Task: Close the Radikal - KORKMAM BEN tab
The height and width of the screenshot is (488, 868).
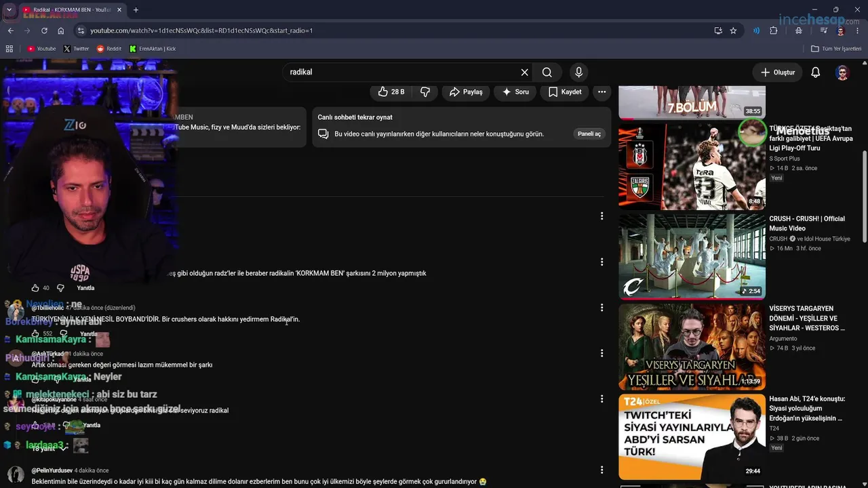Action: click(119, 10)
